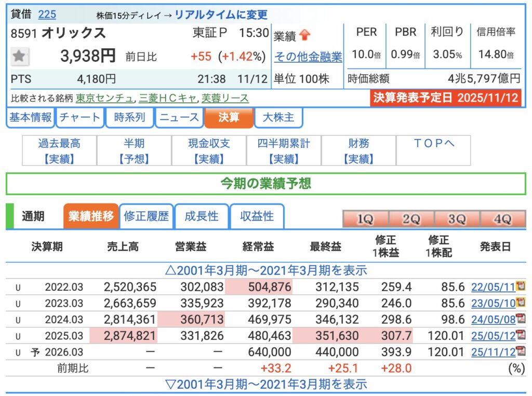Click the highlighted 504,876 経常益 cell
The width and height of the screenshot is (532, 396).
[x=258, y=286]
